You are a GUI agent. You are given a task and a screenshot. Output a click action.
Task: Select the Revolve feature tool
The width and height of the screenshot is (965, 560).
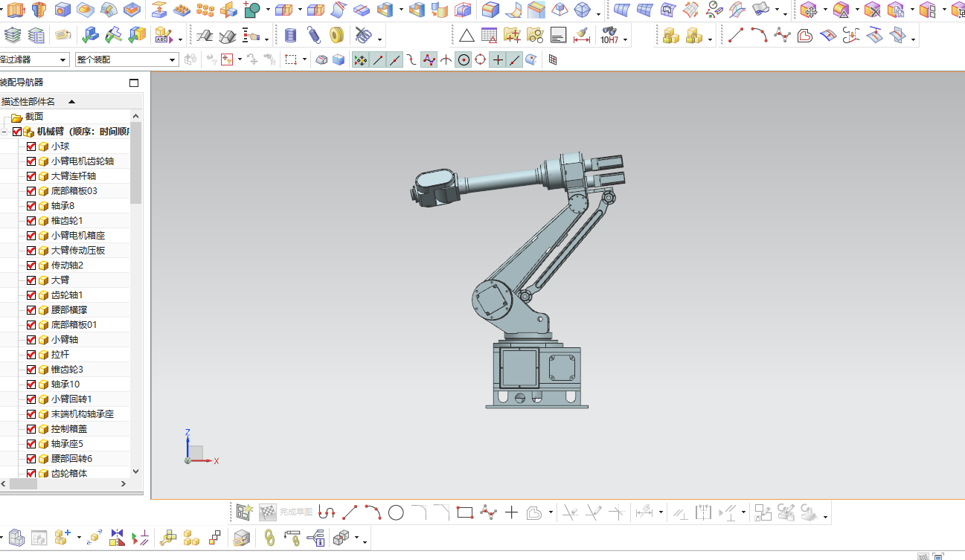[39, 10]
